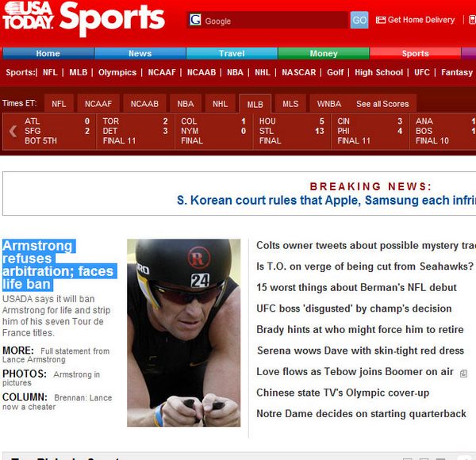Screen dimensions: 476x460
Task: Open the Armstrong refuses arbitration headline
Action: (59, 265)
